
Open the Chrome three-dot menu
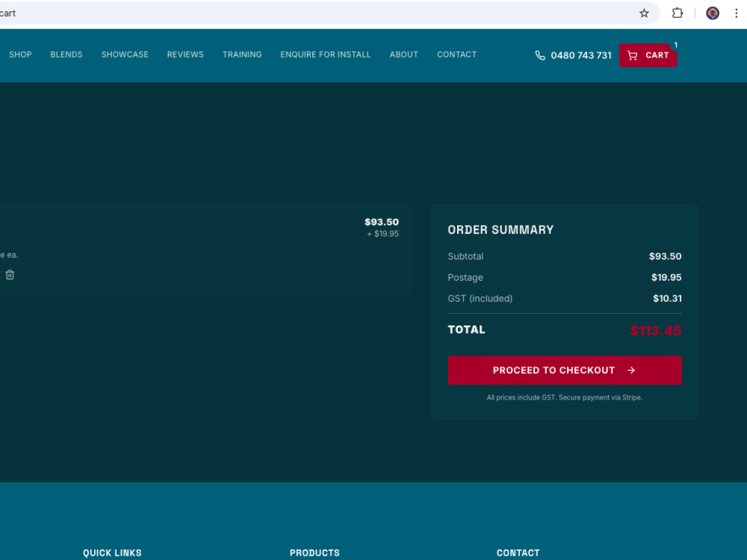(736, 13)
